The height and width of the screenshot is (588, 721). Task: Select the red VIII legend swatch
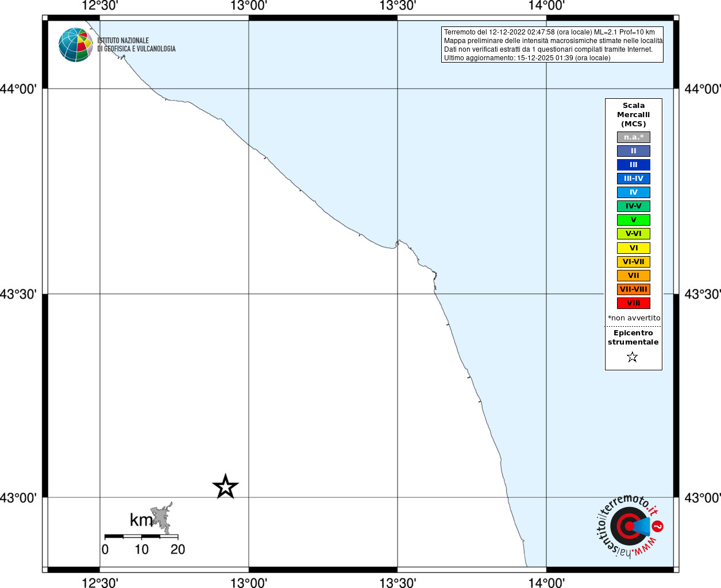coord(634,303)
